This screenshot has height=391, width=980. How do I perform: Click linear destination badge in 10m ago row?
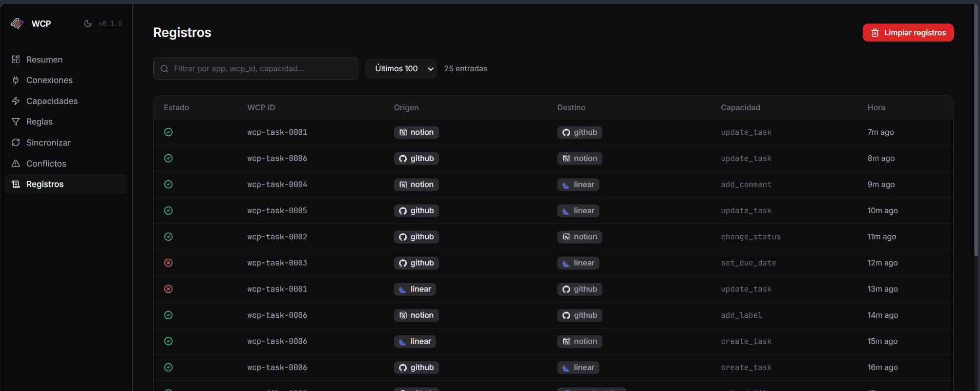point(578,211)
